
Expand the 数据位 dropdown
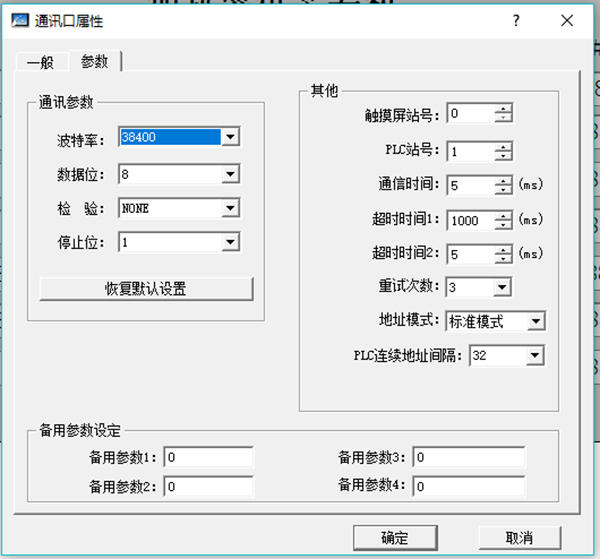point(231,174)
